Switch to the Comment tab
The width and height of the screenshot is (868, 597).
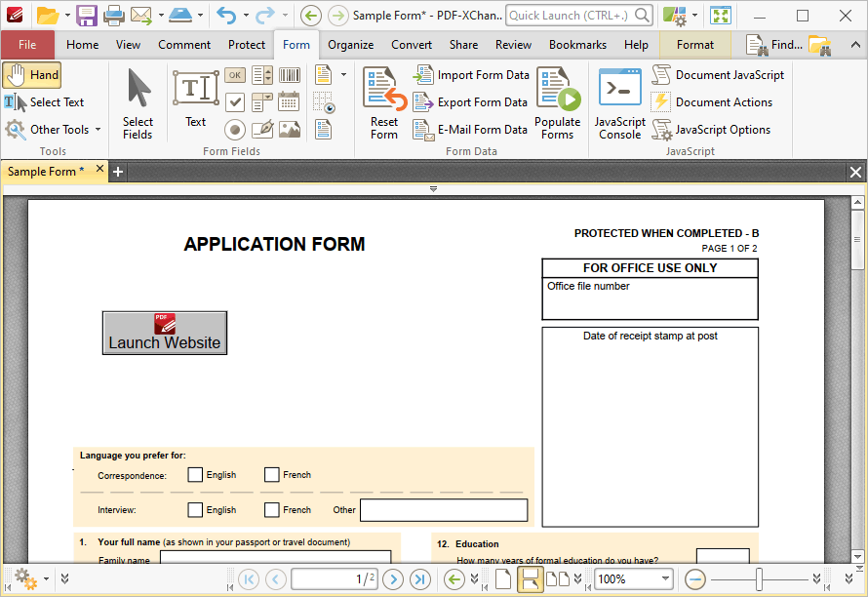click(x=184, y=45)
